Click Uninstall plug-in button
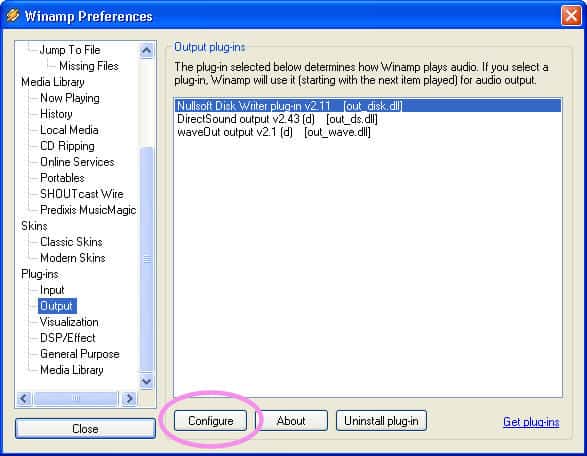This screenshot has height=456, width=587. [x=381, y=421]
